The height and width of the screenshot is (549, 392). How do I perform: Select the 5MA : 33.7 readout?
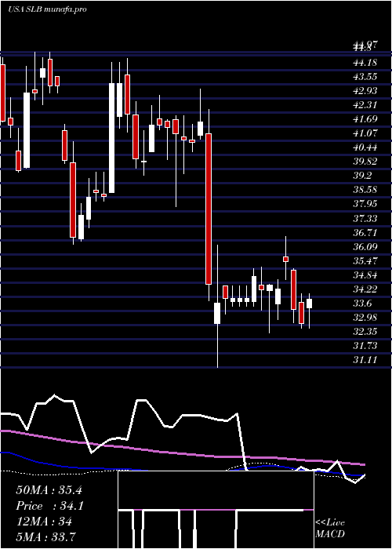point(46,536)
